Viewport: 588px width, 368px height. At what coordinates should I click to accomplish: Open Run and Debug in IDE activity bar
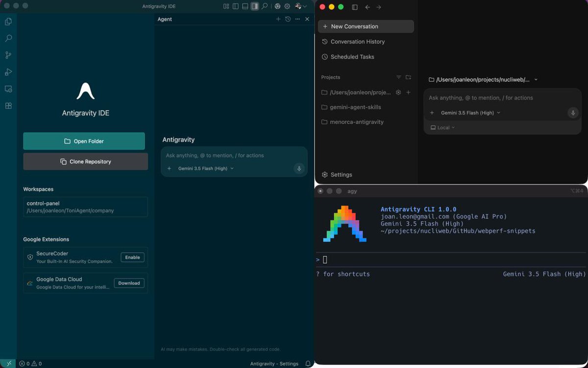(x=8, y=72)
